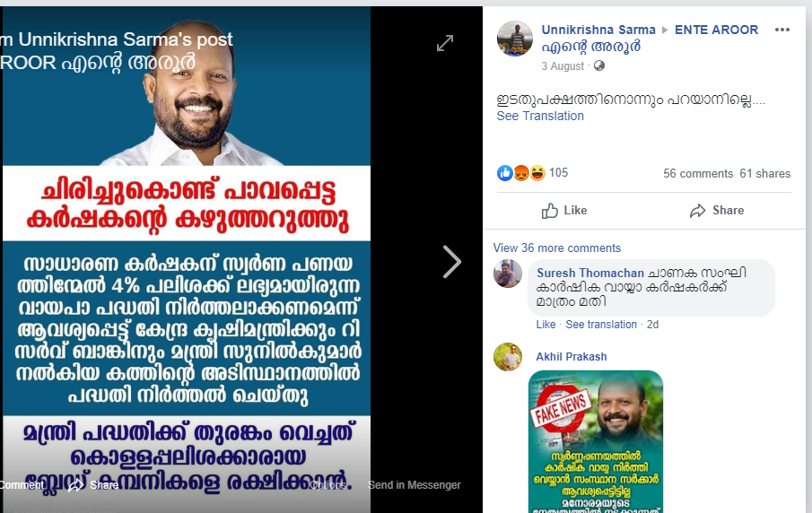Open Unnikrishna Sarma's profile picture
812x513 pixels.
[x=515, y=39]
